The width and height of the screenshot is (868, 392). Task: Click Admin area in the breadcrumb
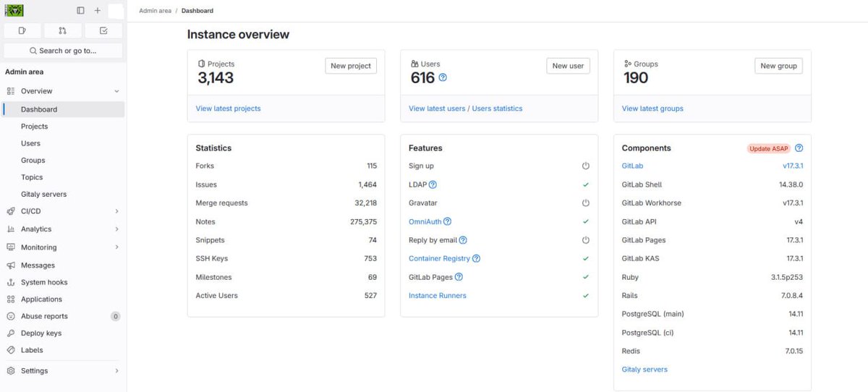tap(155, 11)
